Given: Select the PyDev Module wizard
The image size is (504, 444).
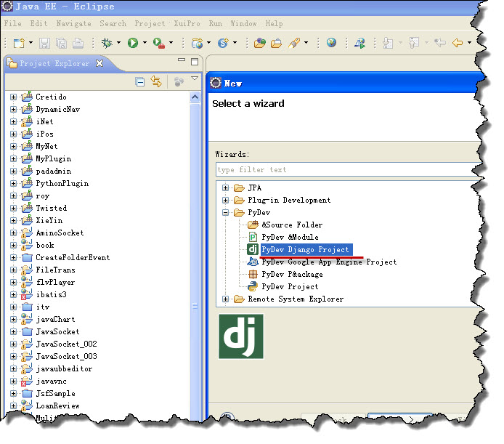Looking at the screenshot, I should point(290,237).
